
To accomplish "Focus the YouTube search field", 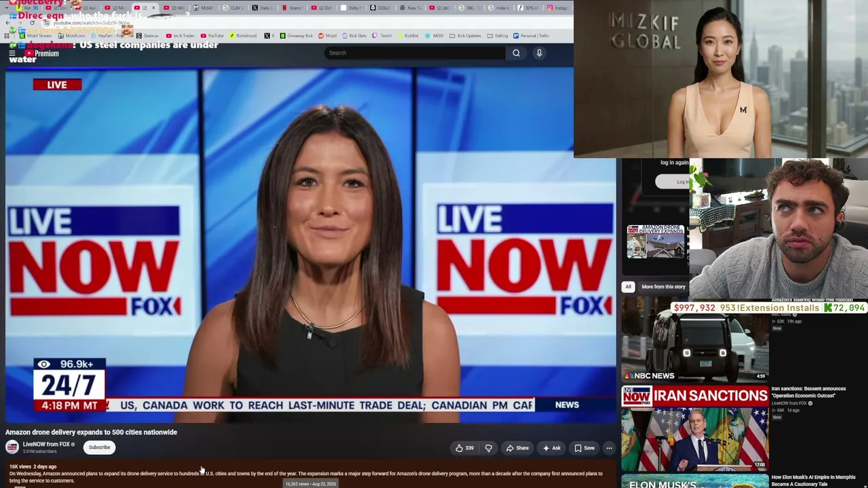I will (415, 53).
